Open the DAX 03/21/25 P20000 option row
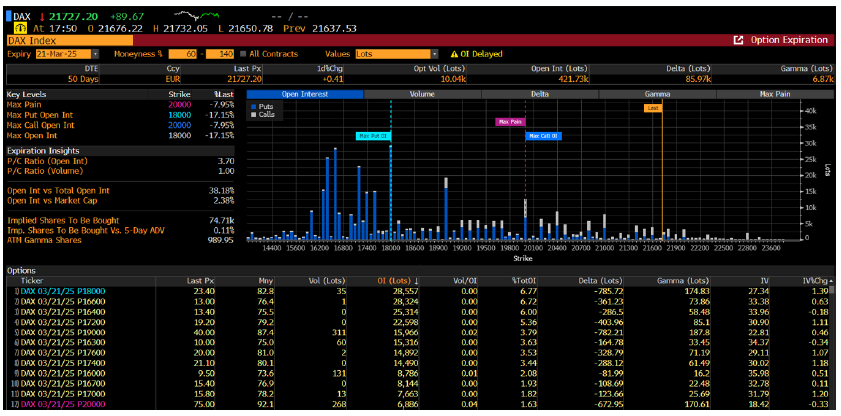This screenshot has height=416, width=841. (x=418, y=404)
